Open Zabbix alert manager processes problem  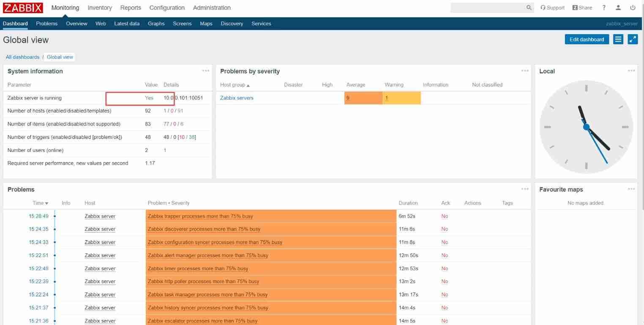208,255
